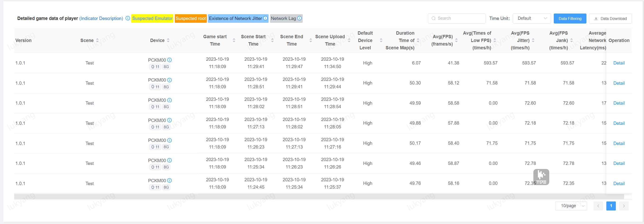
Task: Click the Data Filtering button
Action: (570, 19)
